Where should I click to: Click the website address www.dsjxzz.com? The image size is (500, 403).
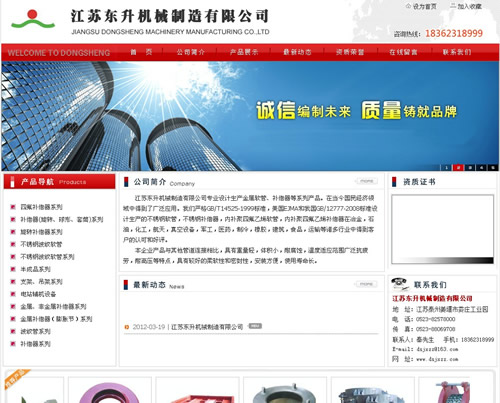point(437,359)
